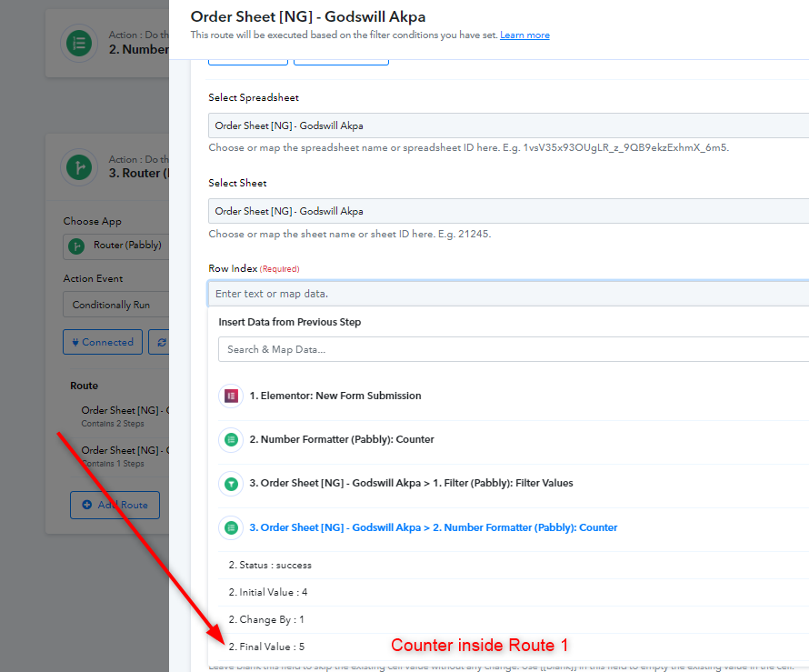Click the Connected button in background
Screen dimensions: 809x672
click(x=103, y=342)
